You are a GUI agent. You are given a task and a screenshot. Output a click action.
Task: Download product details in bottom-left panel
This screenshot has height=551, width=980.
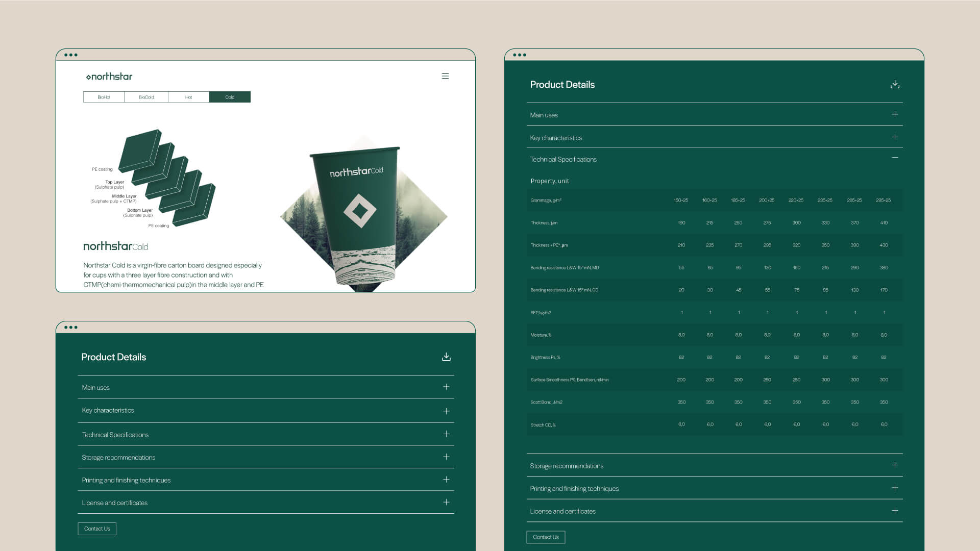(446, 357)
